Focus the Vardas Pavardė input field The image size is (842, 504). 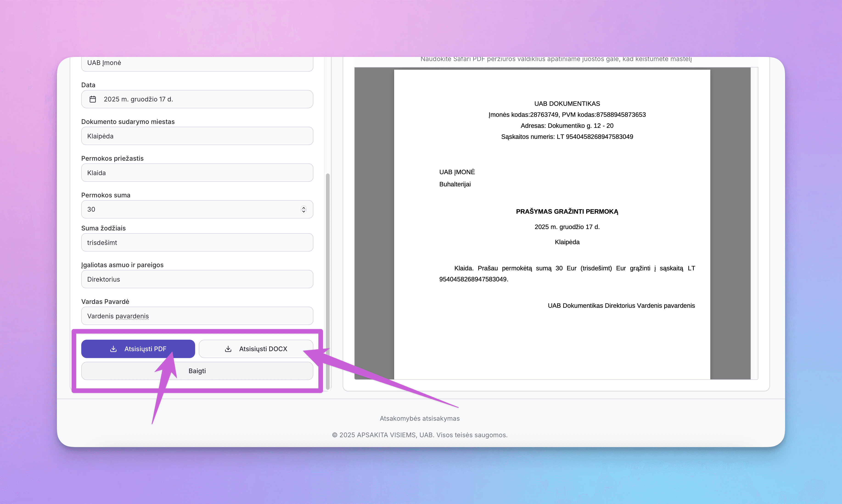click(197, 316)
